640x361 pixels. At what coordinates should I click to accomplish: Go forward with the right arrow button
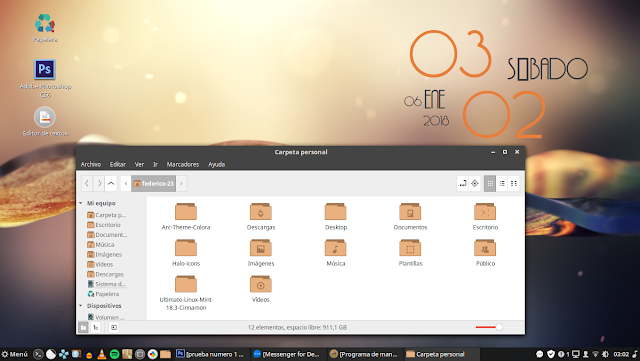tap(99, 184)
